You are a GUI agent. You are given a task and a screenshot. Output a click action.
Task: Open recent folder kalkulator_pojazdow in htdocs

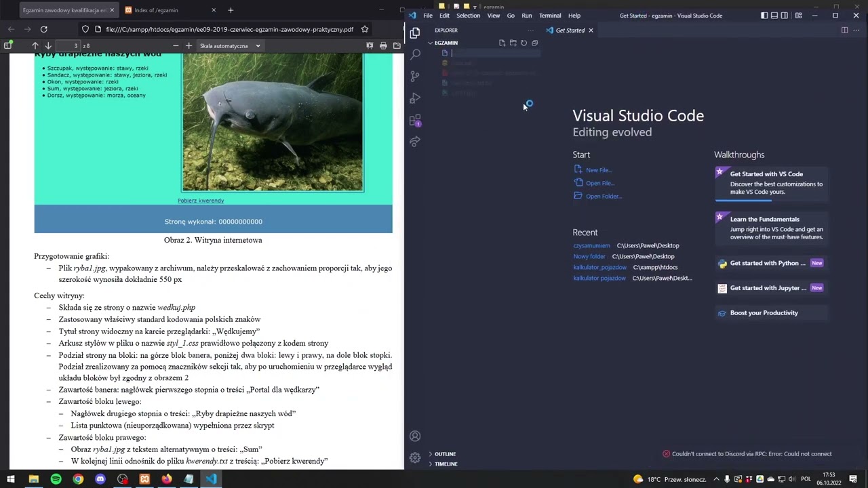pyautogui.click(x=600, y=267)
